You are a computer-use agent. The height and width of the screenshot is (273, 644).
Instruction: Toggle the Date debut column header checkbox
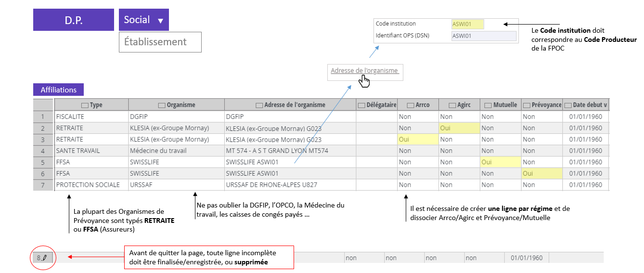568,105
